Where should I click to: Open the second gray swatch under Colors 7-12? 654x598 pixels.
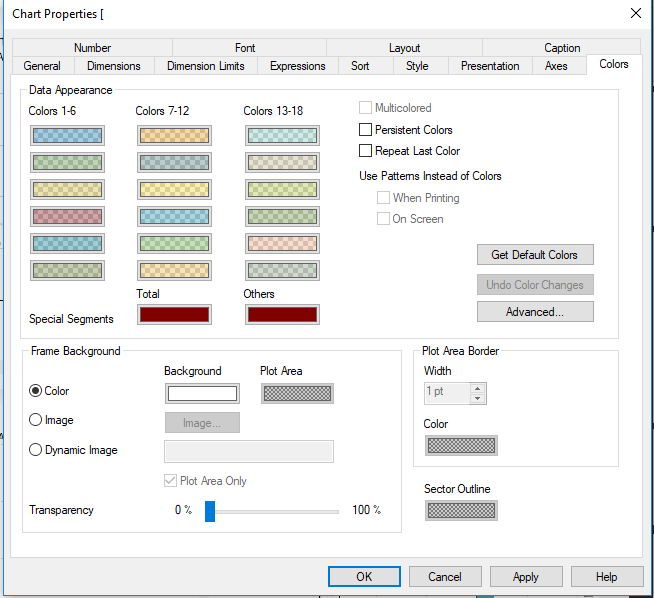174,163
